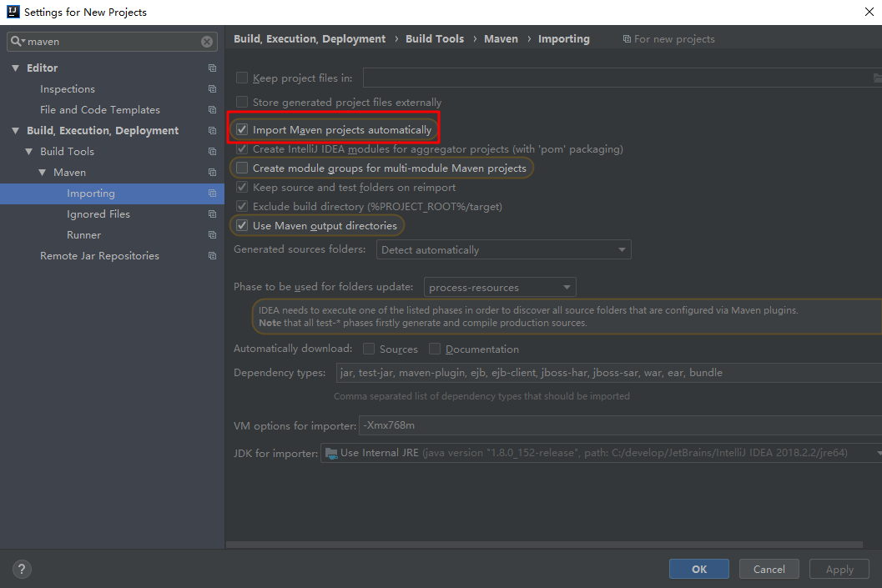Collapse the Maven tree node

pos(43,173)
